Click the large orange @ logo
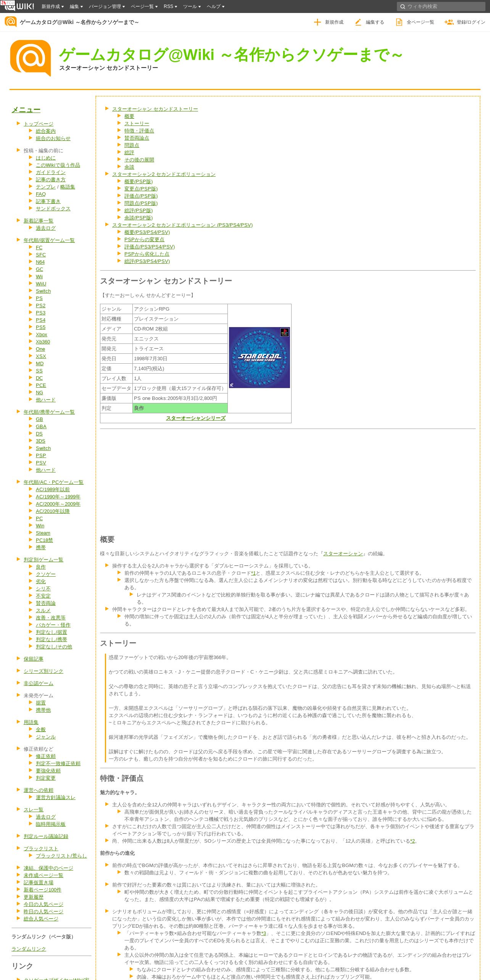 tap(31, 58)
